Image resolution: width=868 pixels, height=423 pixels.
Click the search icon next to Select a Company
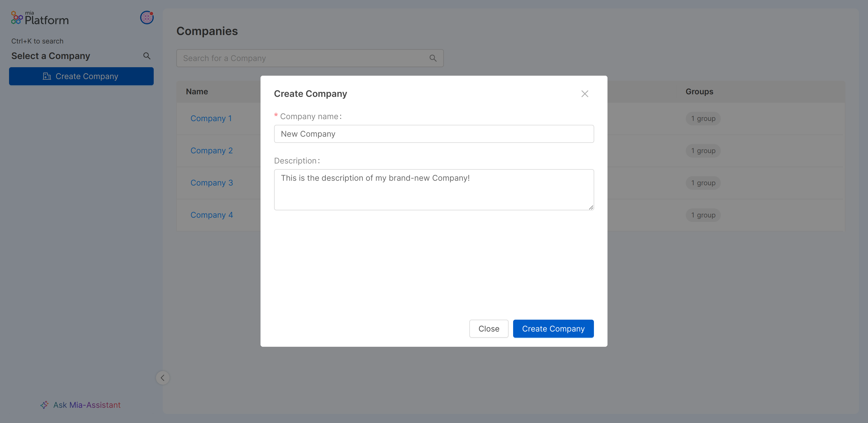point(147,56)
